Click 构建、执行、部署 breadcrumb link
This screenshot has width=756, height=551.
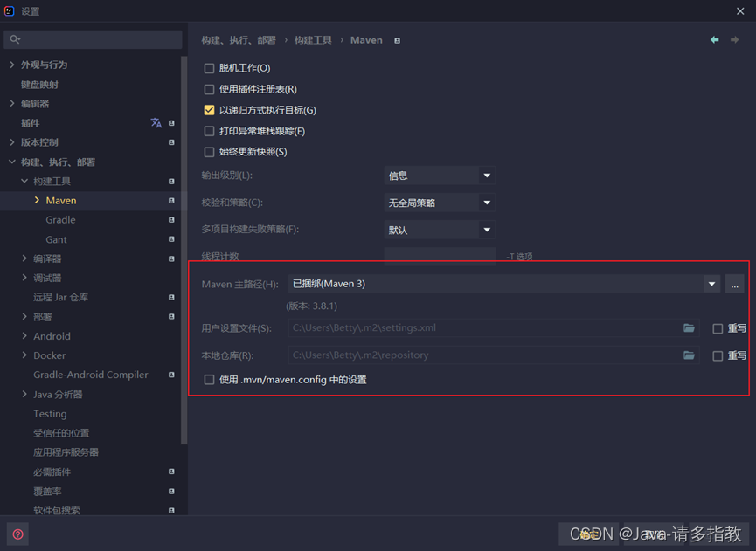(x=239, y=40)
